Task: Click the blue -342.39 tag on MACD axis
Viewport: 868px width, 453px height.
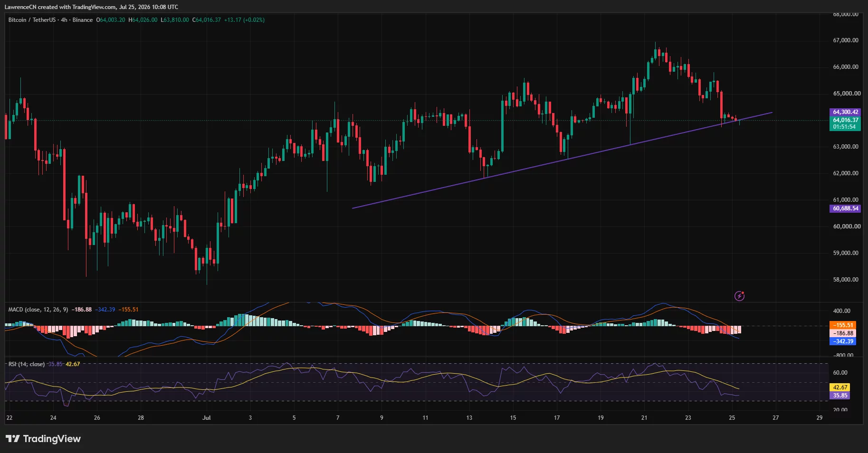Action: (843, 341)
